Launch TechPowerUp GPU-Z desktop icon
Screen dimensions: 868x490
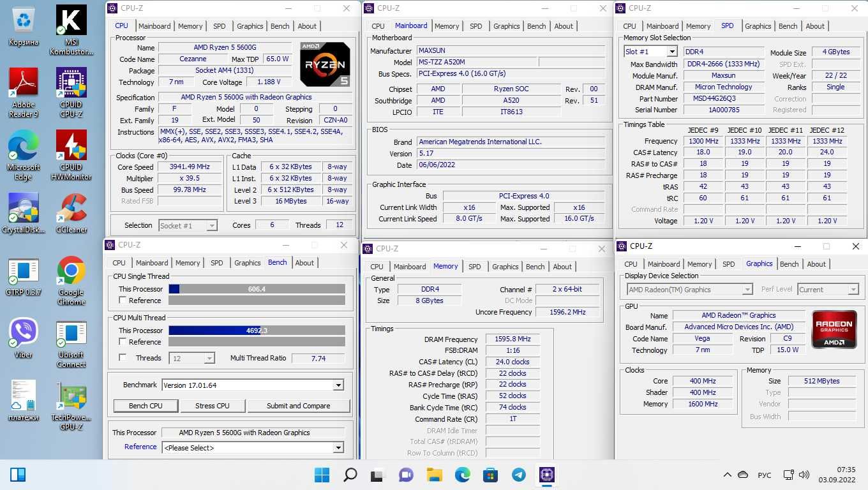71,406
